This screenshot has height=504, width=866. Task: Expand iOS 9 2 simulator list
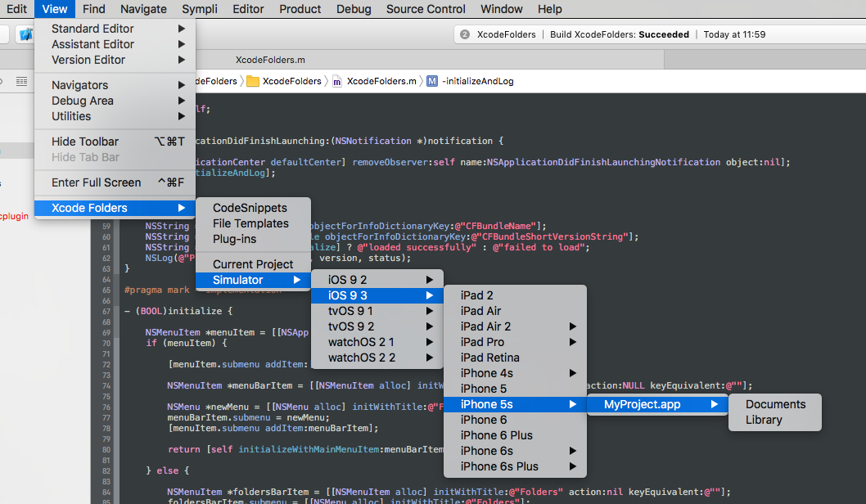pos(377,279)
